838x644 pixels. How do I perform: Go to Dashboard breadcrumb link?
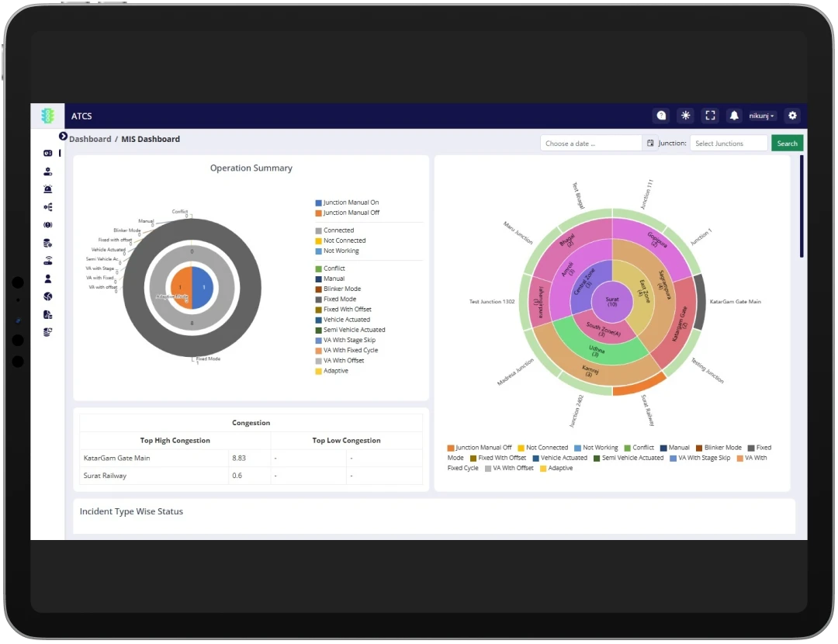click(x=90, y=139)
